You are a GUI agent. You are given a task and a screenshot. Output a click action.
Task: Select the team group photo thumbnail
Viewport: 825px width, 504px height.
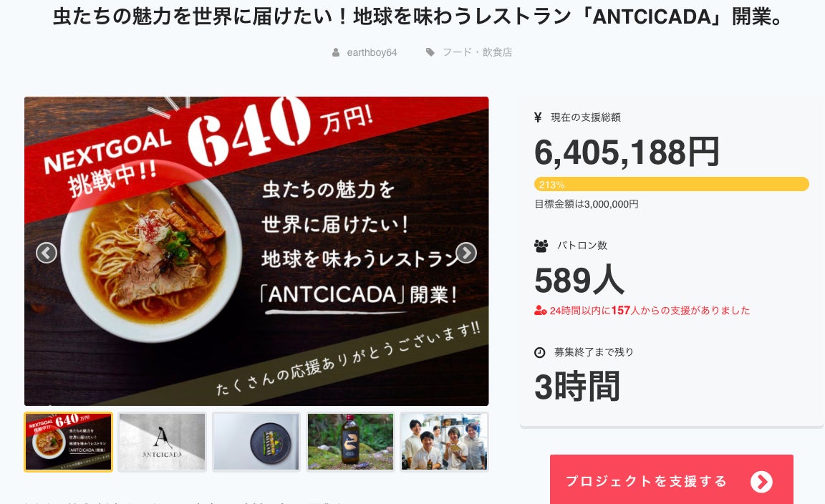point(444,442)
